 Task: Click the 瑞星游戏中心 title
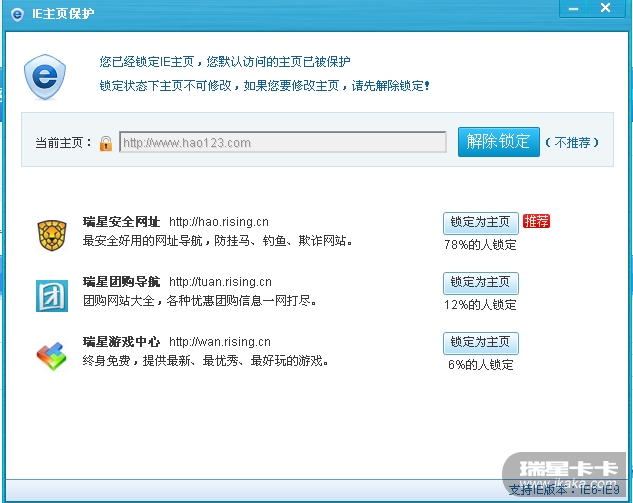(x=121, y=342)
